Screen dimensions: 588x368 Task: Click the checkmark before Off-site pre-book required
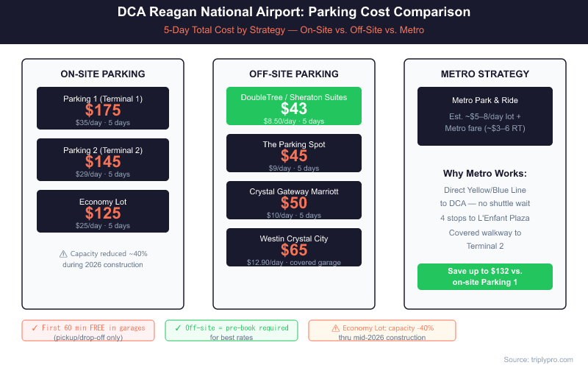coord(179,328)
